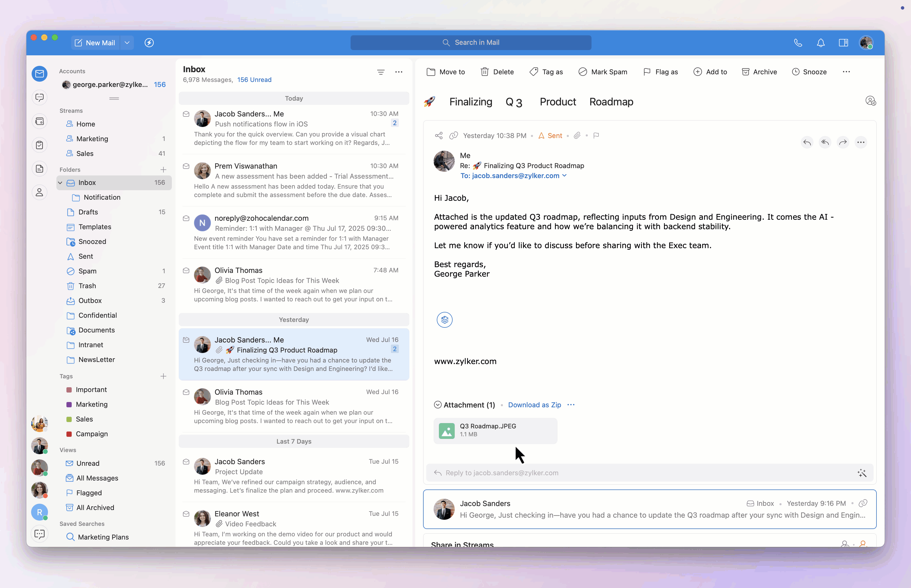Screen dimensions: 911x588
Task: Toggle read status of Olivia Thomas Wed Jul 16 email
Action: point(186,392)
